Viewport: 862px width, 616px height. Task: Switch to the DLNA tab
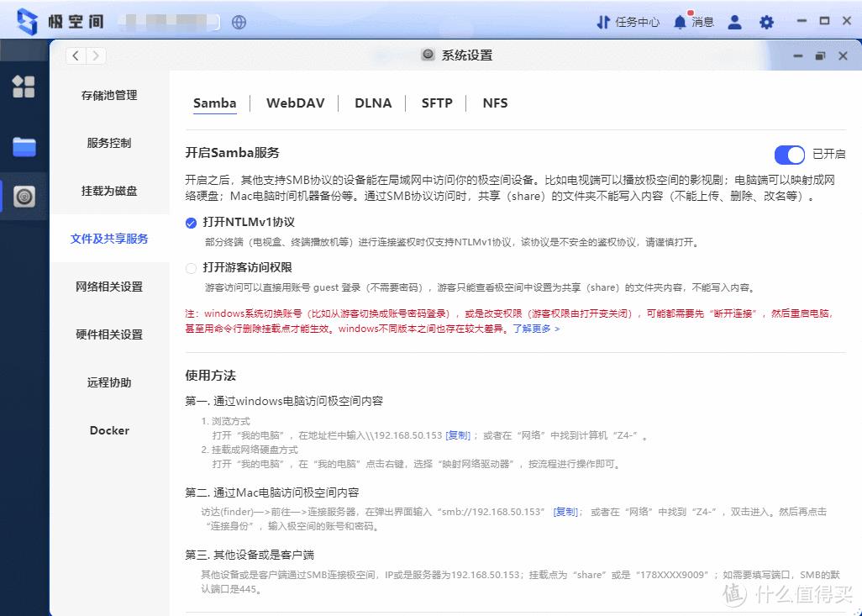pyautogui.click(x=373, y=103)
